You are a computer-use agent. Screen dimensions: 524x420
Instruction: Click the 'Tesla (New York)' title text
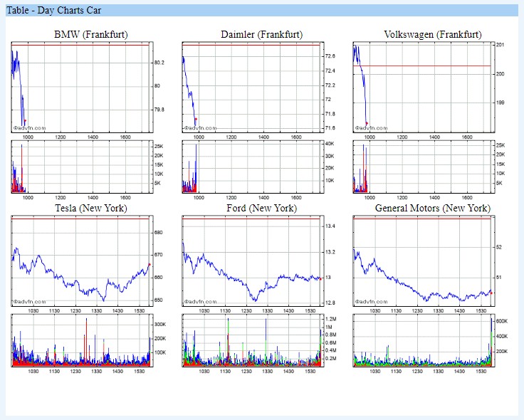(x=91, y=208)
